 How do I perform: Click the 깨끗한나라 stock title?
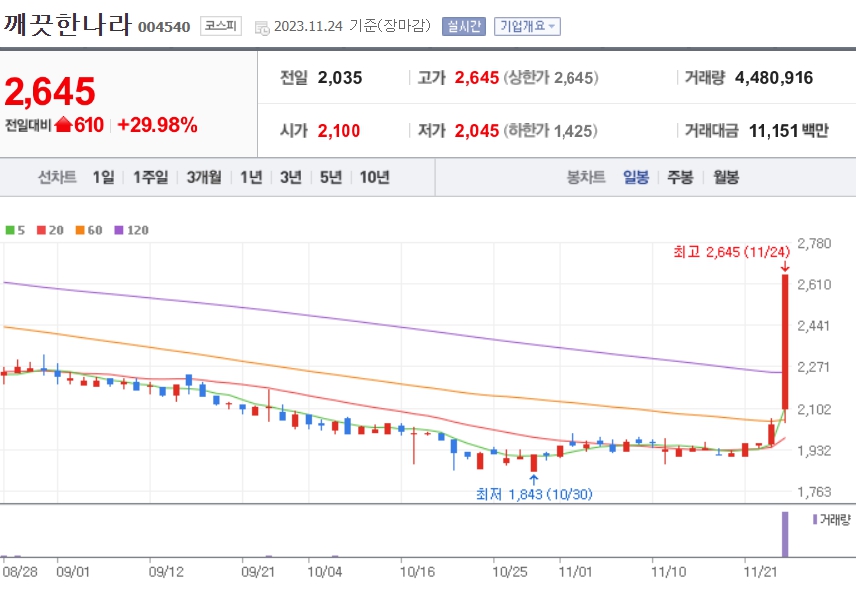click(x=68, y=24)
